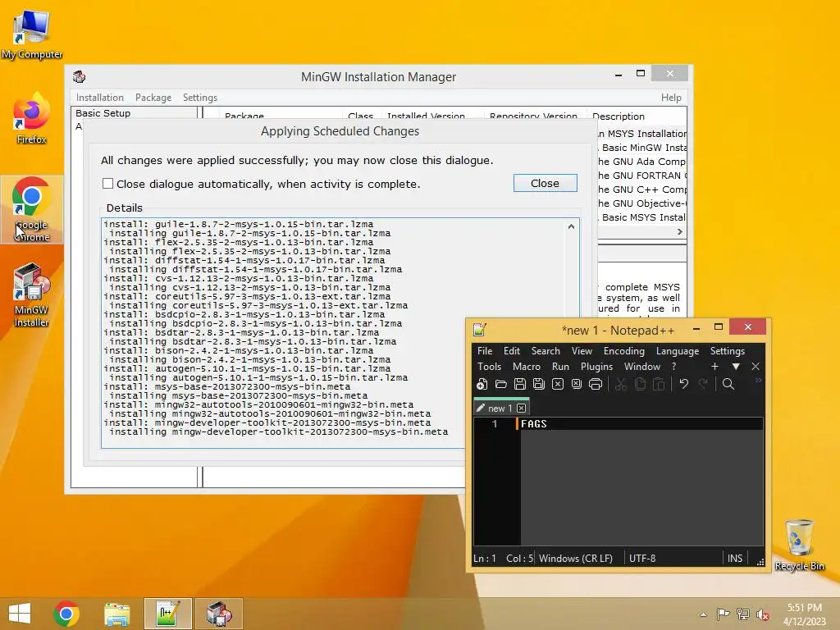
Task: Open the Tools menu in Notepad++
Action: point(489,367)
